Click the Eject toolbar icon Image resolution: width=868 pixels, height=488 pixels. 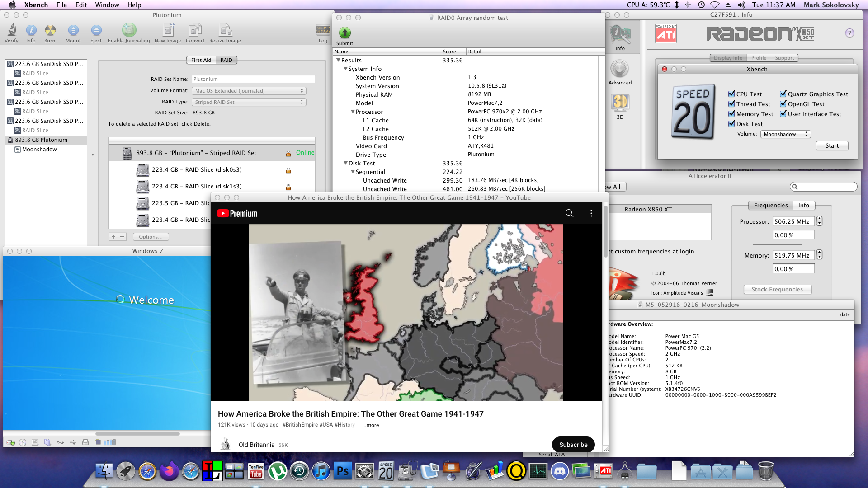point(96,30)
